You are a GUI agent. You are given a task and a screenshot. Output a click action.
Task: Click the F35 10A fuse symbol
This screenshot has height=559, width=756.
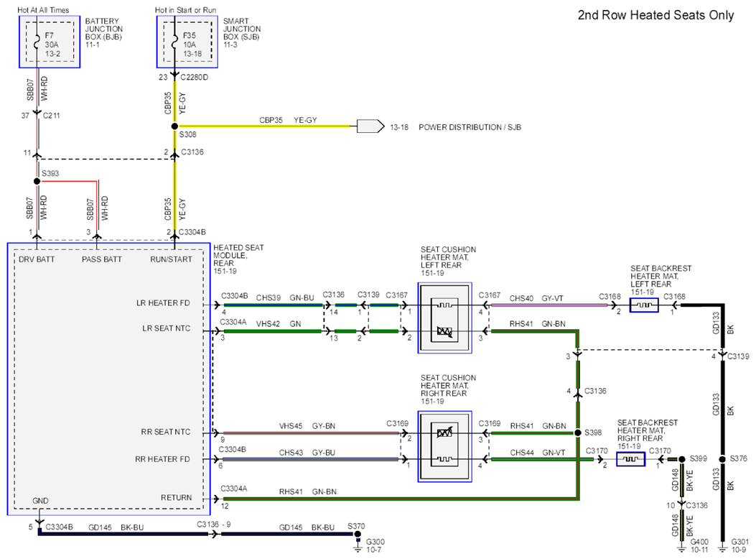point(174,42)
